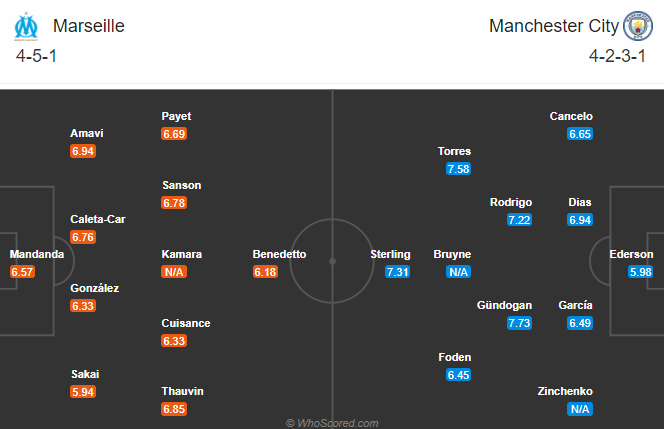Click the Thauvin player label
The image size is (664, 429).
coord(182,391)
